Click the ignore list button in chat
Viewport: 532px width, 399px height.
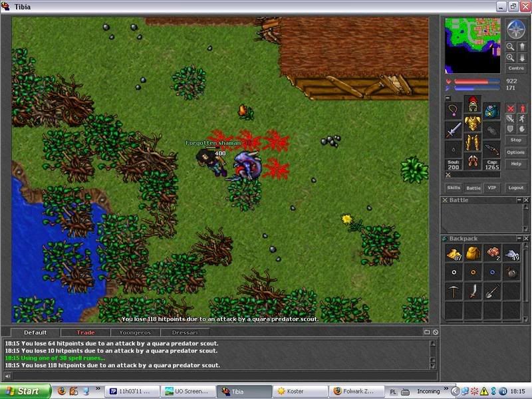tap(436, 332)
